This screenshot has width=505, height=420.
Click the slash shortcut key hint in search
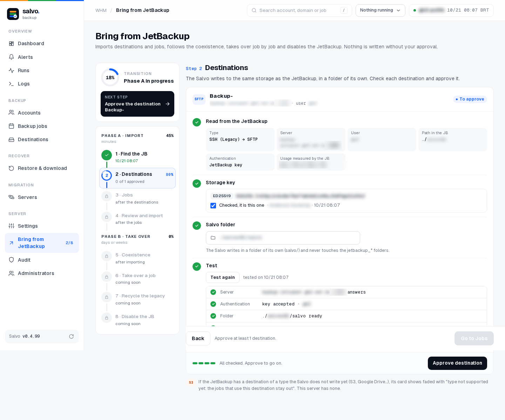[x=344, y=11]
